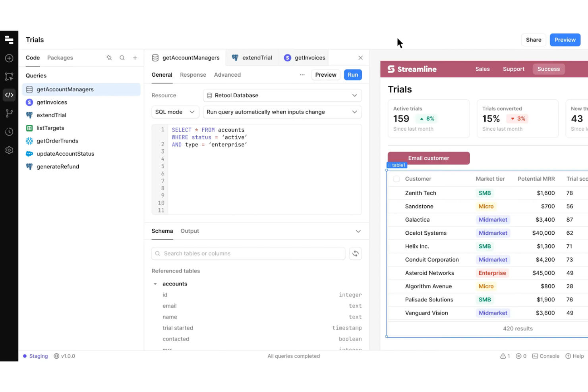Open the Retool Database resource dropdown
Viewport: 588px width, 392px height.
[282, 95]
